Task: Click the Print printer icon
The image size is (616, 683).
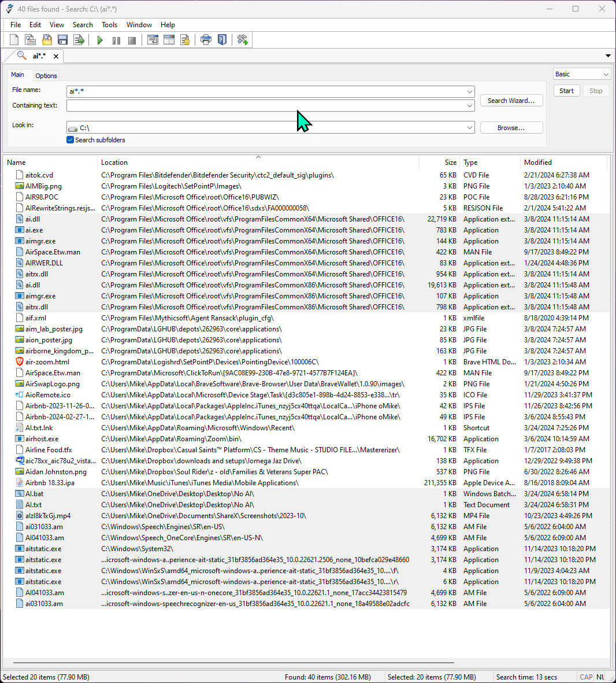Action: 206,40
